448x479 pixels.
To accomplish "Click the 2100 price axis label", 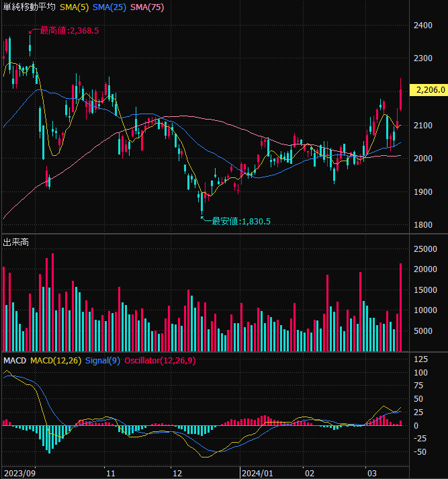I will pos(423,125).
